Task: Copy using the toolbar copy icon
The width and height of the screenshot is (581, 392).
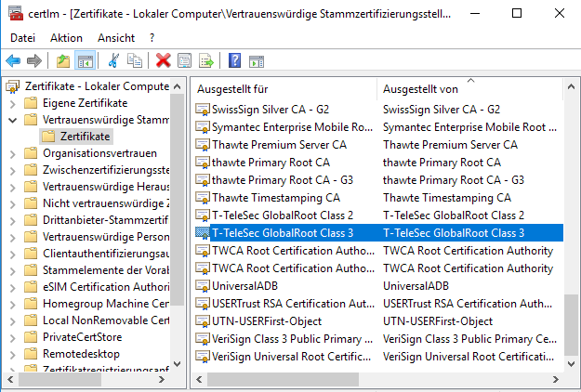Action: click(x=135, y=60)
